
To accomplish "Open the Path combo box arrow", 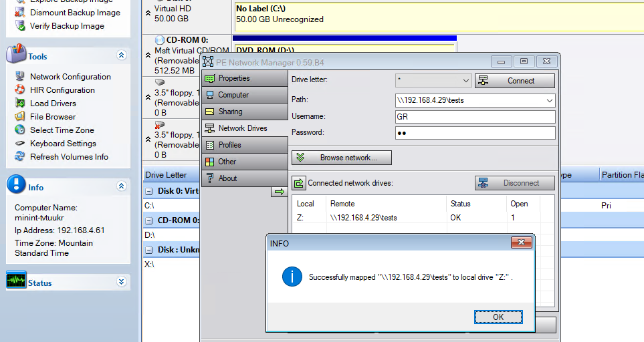I will coord(549,100).
